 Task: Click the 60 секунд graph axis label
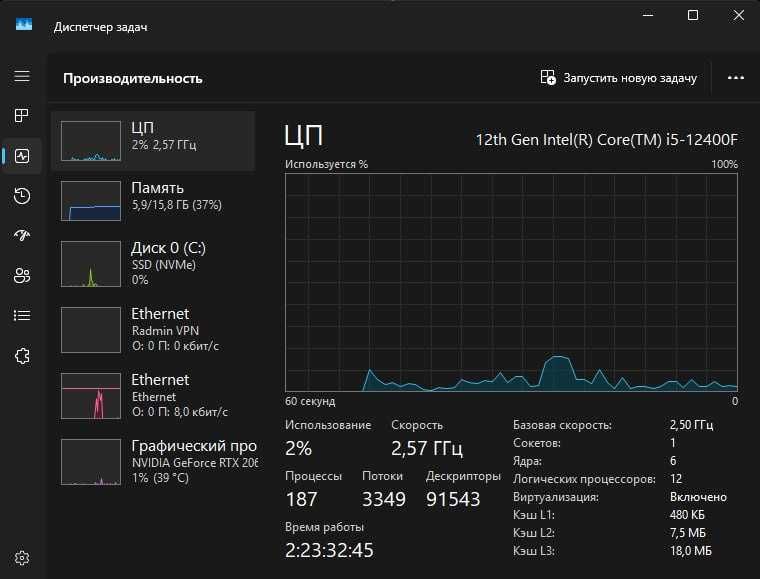pyautogui.click(x=310, y=401)
